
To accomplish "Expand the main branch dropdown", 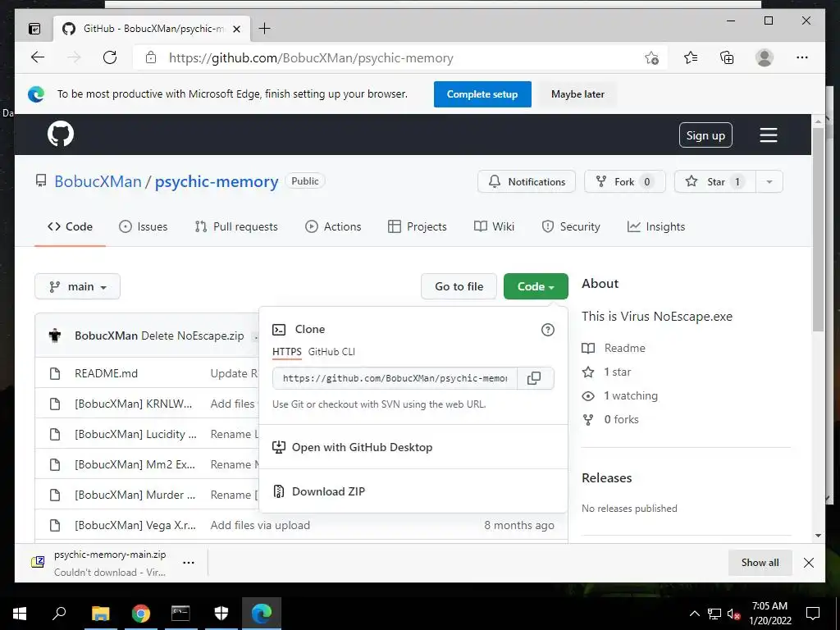I will 78,286.
